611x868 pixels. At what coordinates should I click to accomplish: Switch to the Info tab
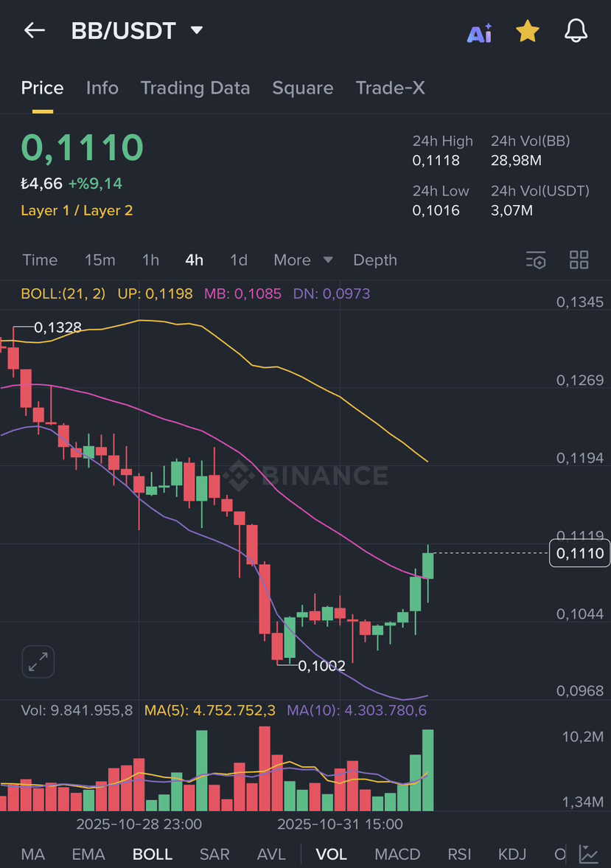pos(102,88)
